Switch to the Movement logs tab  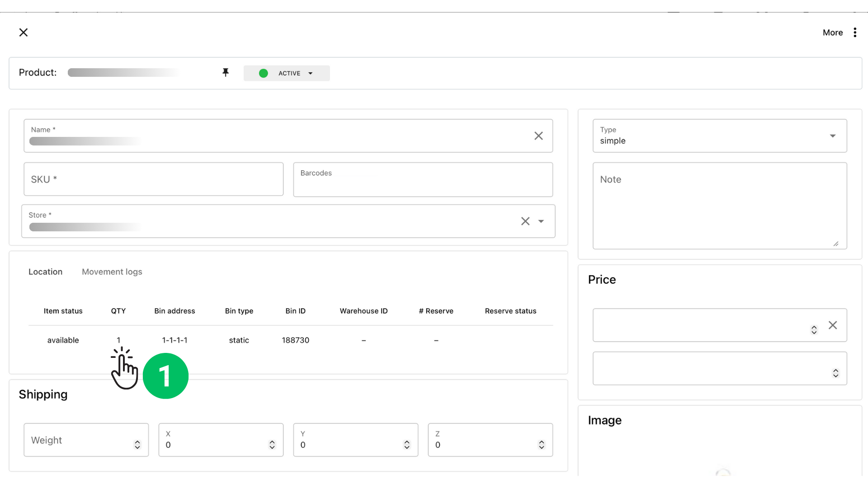click(x=112, y=272)
